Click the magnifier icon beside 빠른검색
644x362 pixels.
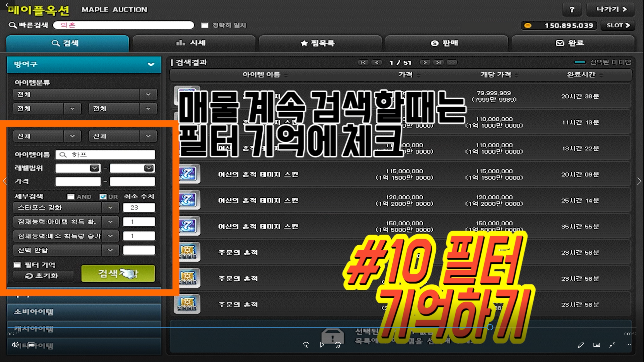[x=12, y=25]
